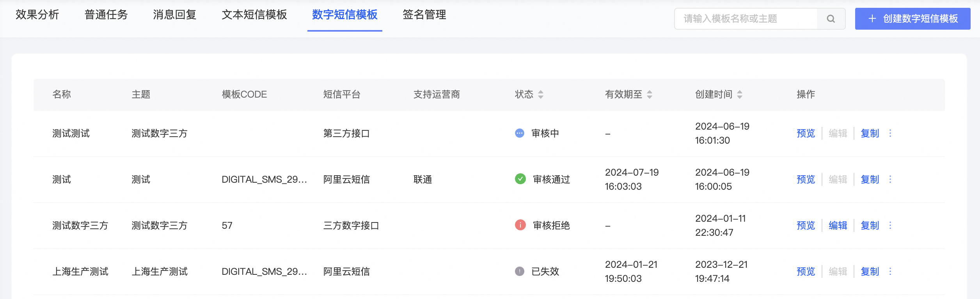Switch to 普通任务 tab

coord(106,15)
